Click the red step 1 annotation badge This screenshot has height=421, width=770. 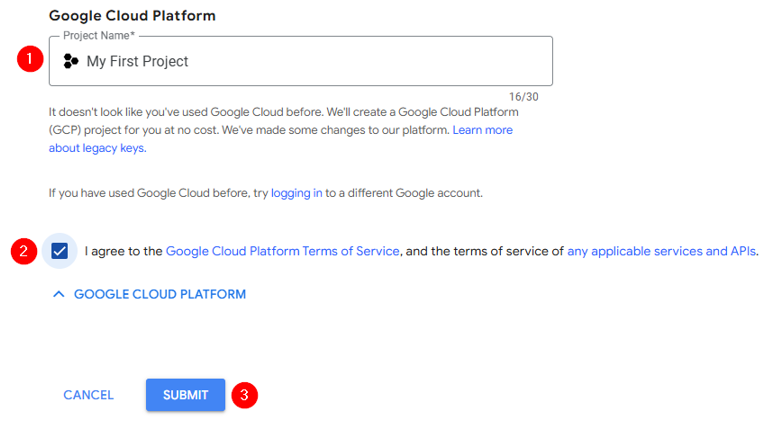click(x=30, y=59)
